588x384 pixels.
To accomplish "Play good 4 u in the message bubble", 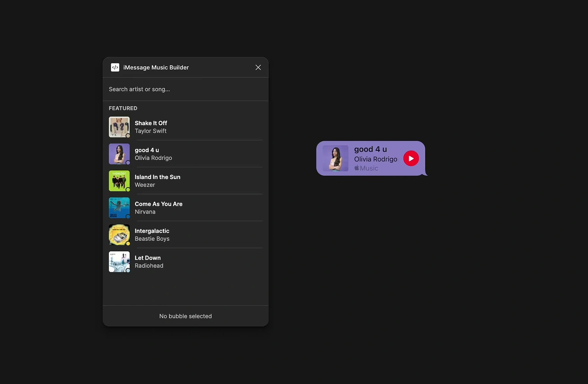I will click(411, 158).
